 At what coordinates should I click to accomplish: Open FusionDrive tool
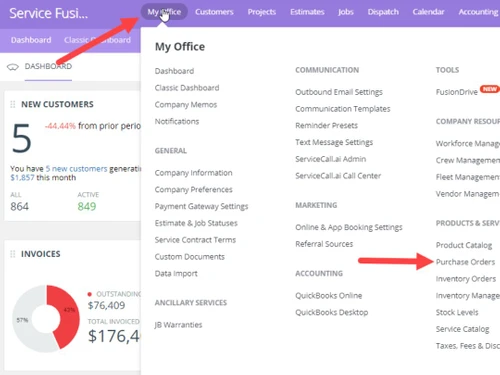(457, 92)
